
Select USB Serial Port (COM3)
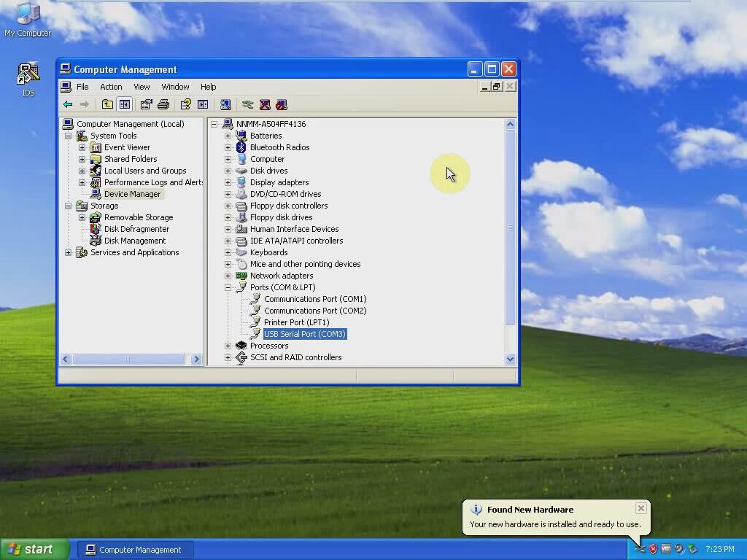[x=305, y=334]
